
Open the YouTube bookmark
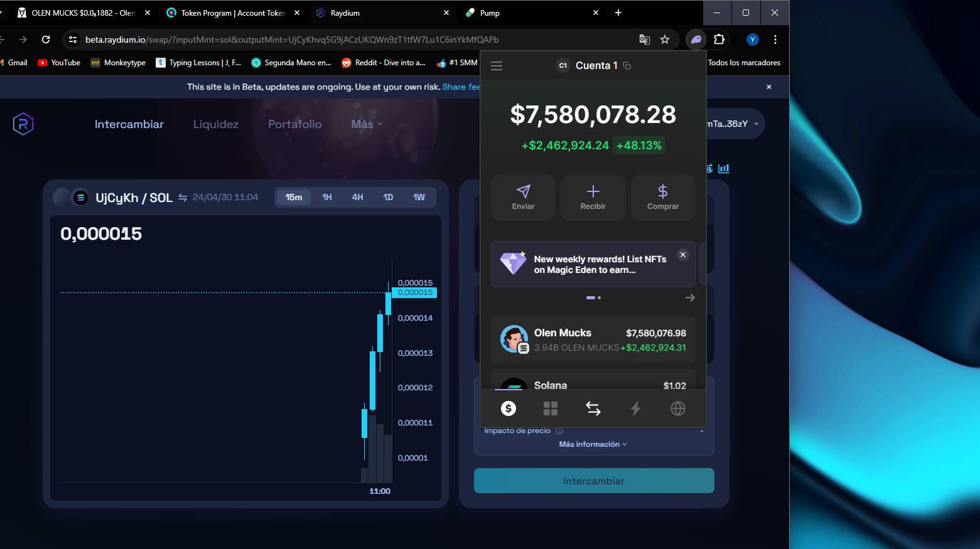(x=59, y=63)
